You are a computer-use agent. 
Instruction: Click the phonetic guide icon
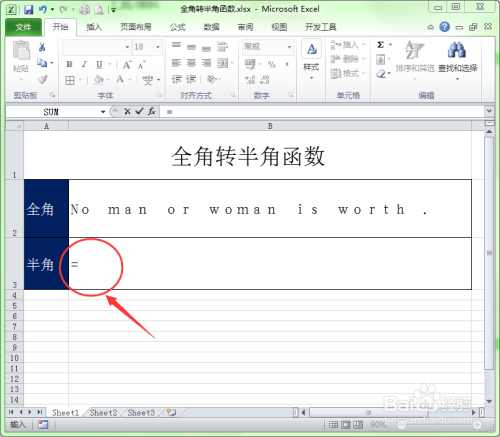(148, 80)
